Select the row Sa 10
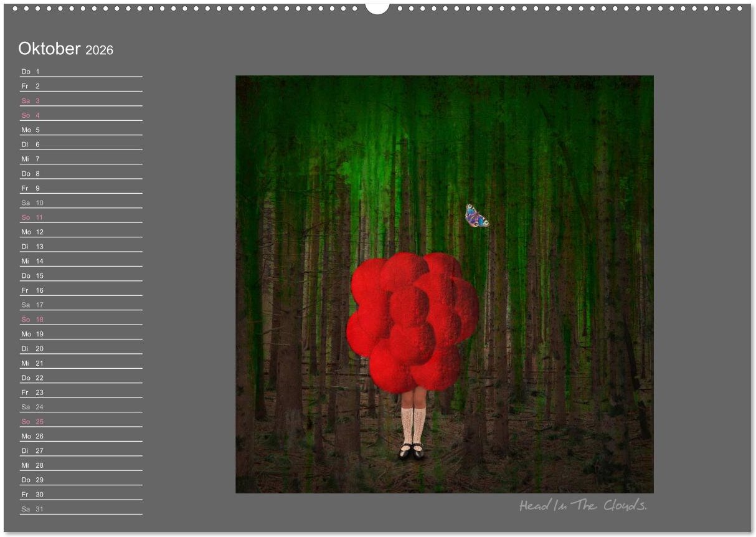 pos(81,202)
